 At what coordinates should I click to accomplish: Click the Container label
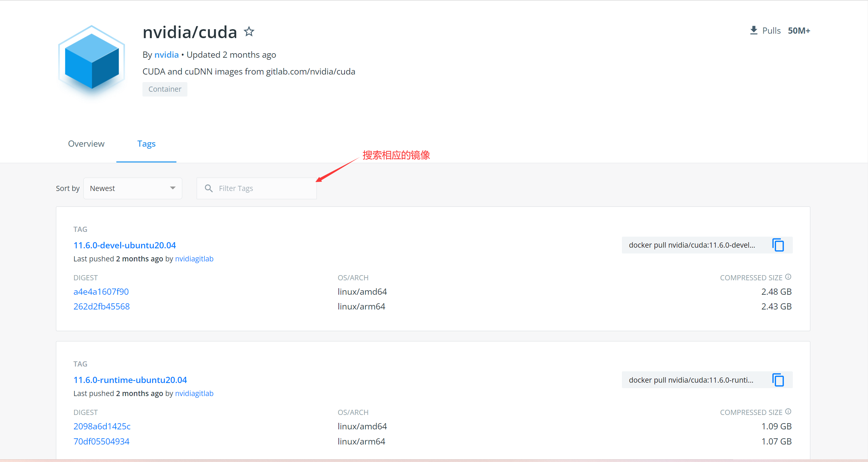click(165, 89)
